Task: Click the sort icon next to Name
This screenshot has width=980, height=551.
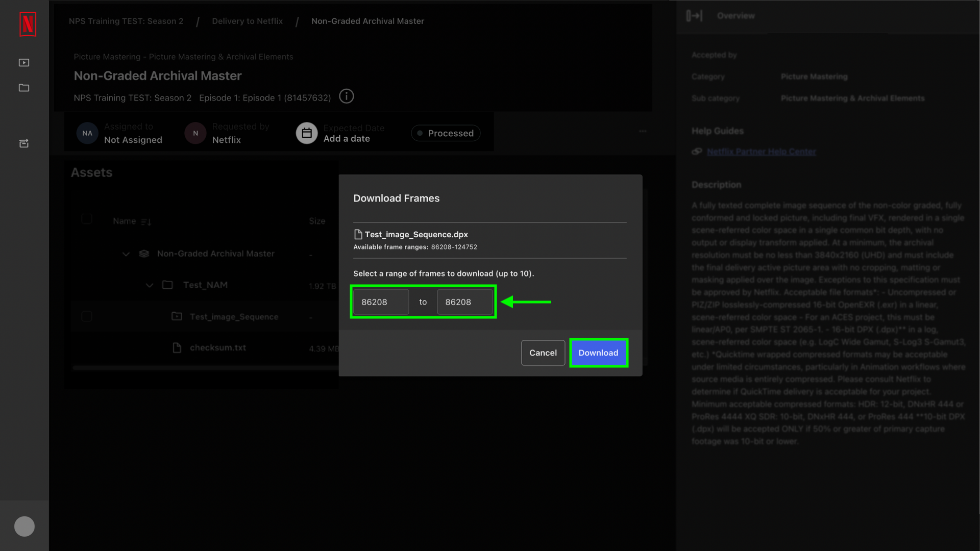Action: point(146,221)
